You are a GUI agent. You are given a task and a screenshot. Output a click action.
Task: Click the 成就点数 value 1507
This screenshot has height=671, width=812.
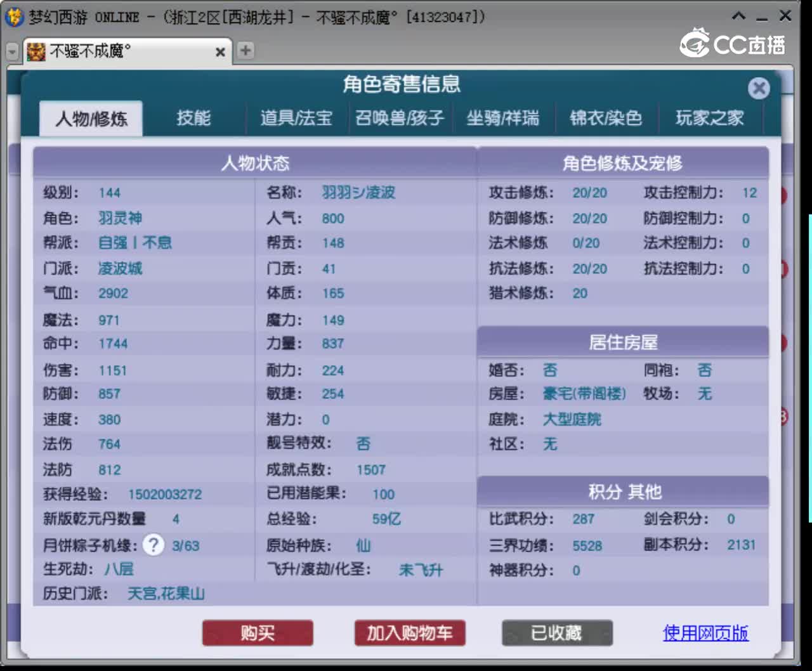(x=370, y=470)
